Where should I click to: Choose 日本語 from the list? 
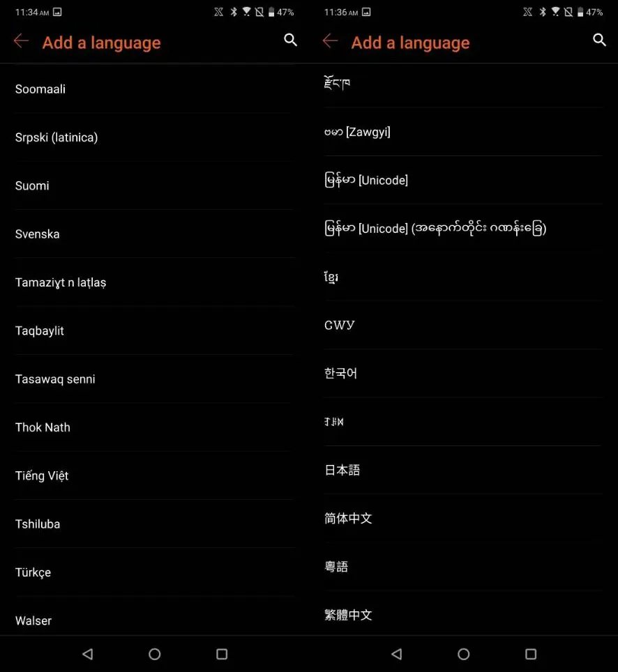(463, 470)
